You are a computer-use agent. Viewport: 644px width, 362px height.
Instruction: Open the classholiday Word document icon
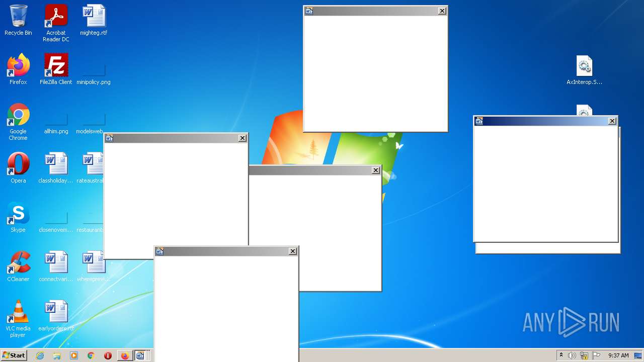click(56, 167)
